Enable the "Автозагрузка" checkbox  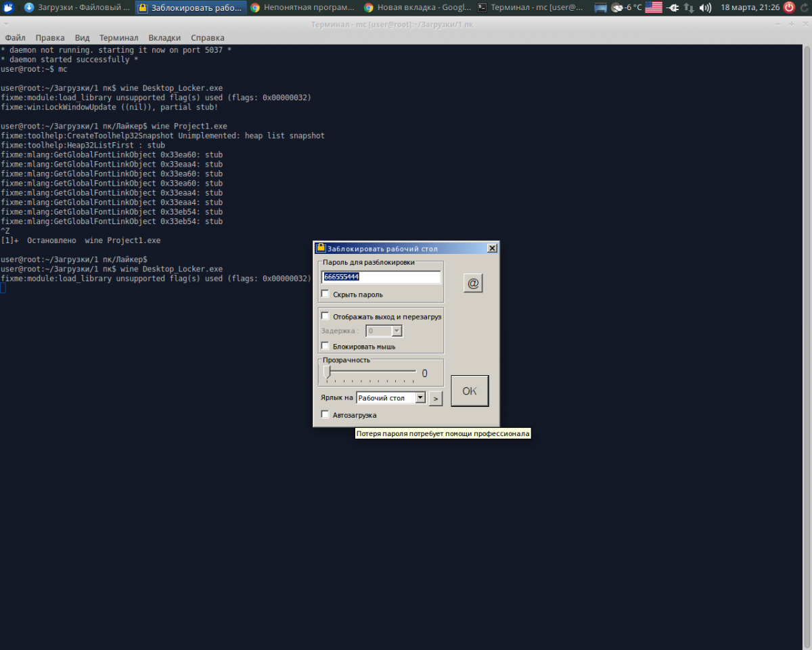click(x=325, y=414)
